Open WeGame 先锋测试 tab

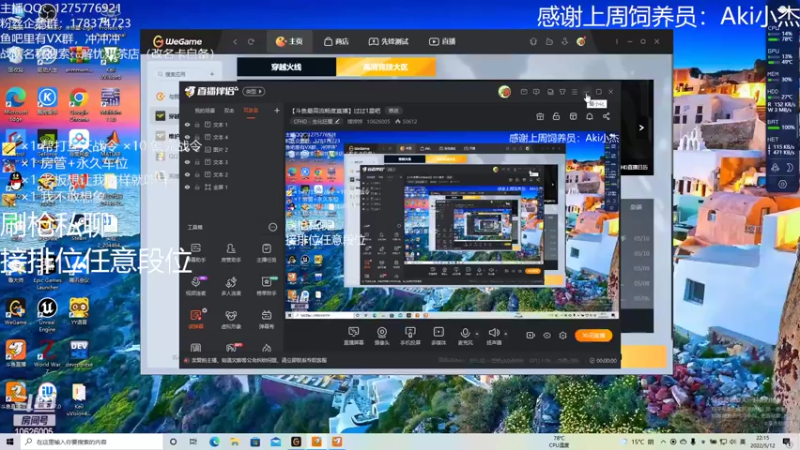click(x=388, y=41)
